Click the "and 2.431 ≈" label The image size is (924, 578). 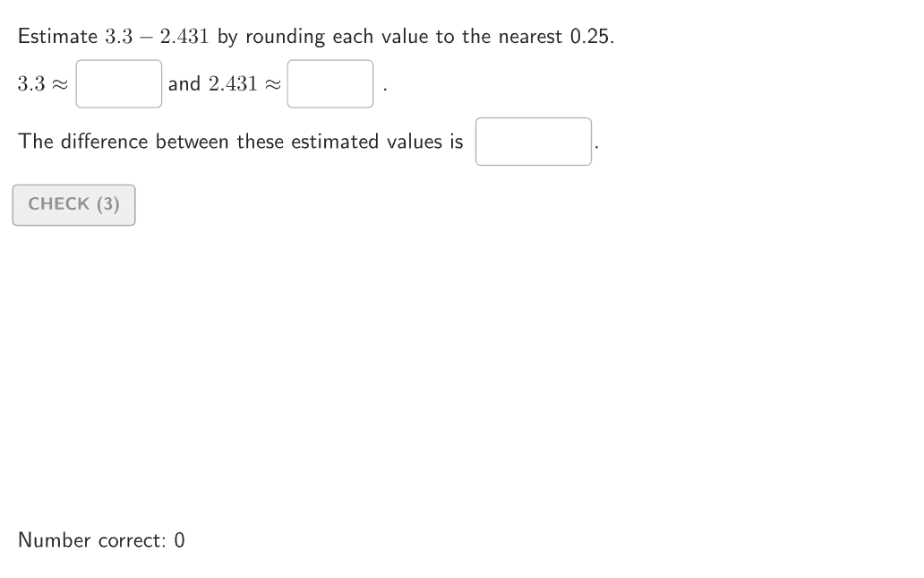[224, 84]
